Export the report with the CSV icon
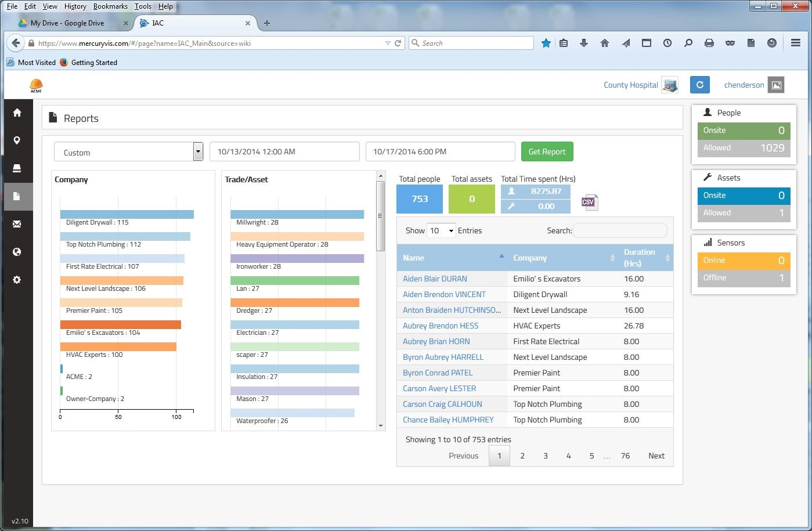The height and width of the screenshot is (531, 812). [x=589, y=202]
